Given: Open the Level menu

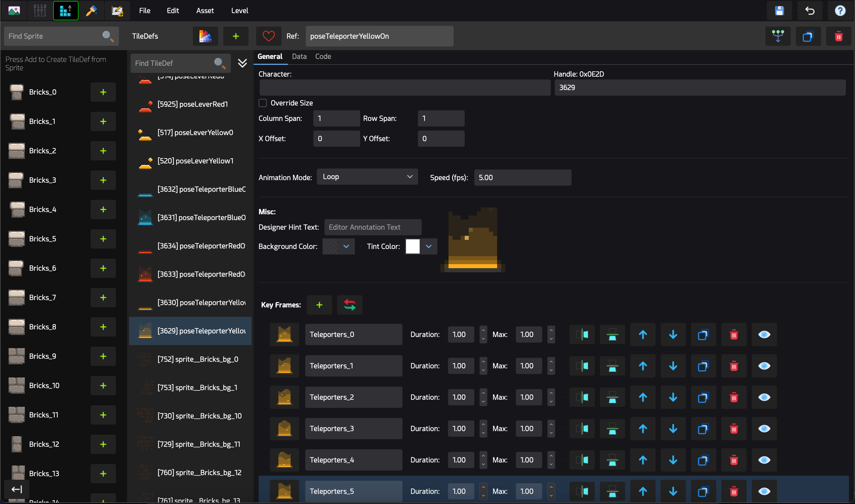Looking at the screenshot, I should pyautogui.click(x=239, y=11).
